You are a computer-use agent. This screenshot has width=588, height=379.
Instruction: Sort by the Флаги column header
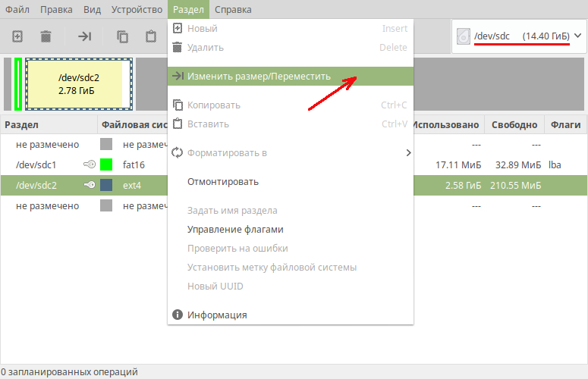pyautogui.click(x=565, y=125)
